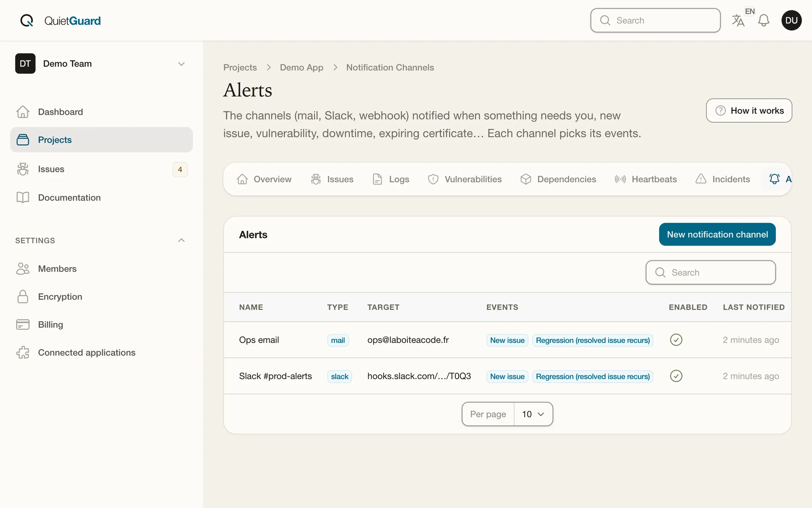Screen dimensions: 812x508
Task: Focus the top header Search field
Action: point(656,20)
